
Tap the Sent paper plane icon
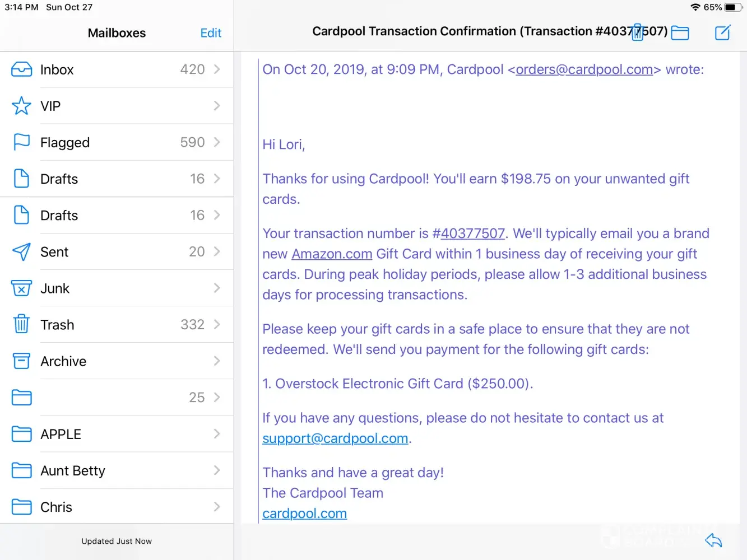(x=21, y=252)
